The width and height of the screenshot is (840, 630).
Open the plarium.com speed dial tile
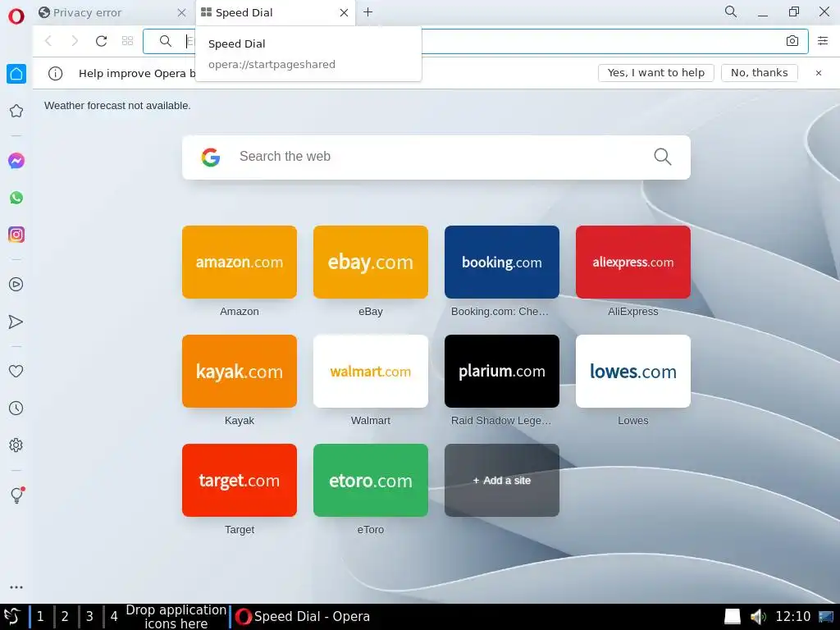click(502, 372)
